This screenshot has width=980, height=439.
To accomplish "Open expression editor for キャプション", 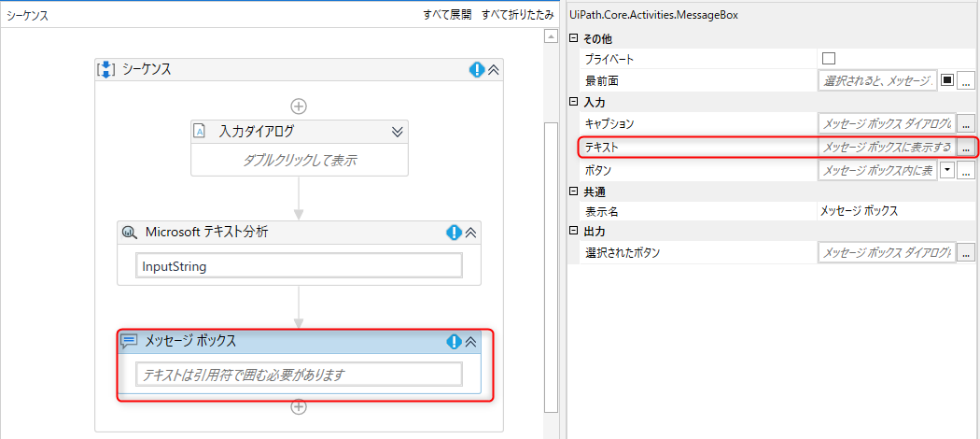I will pyautogui.click(x=966, y=124).
